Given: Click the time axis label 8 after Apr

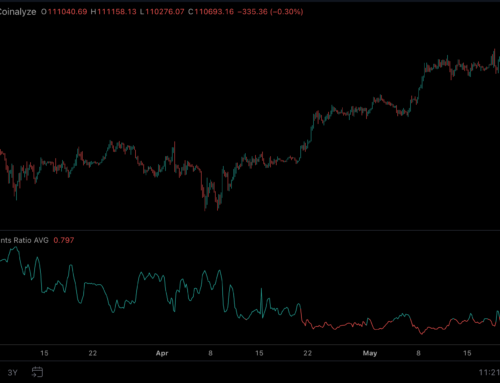Looking at the screenshot, I should [210, 353].
